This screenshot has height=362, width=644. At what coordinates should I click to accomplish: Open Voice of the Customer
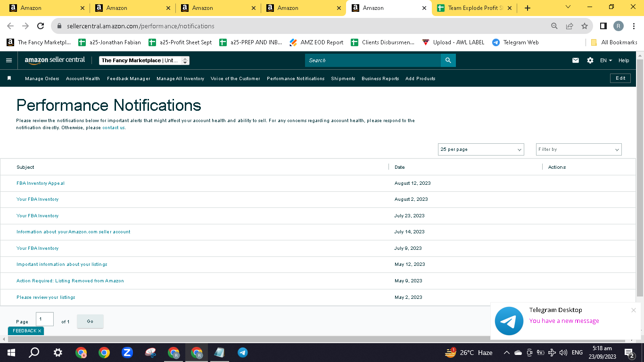click(x=235, y=79)
